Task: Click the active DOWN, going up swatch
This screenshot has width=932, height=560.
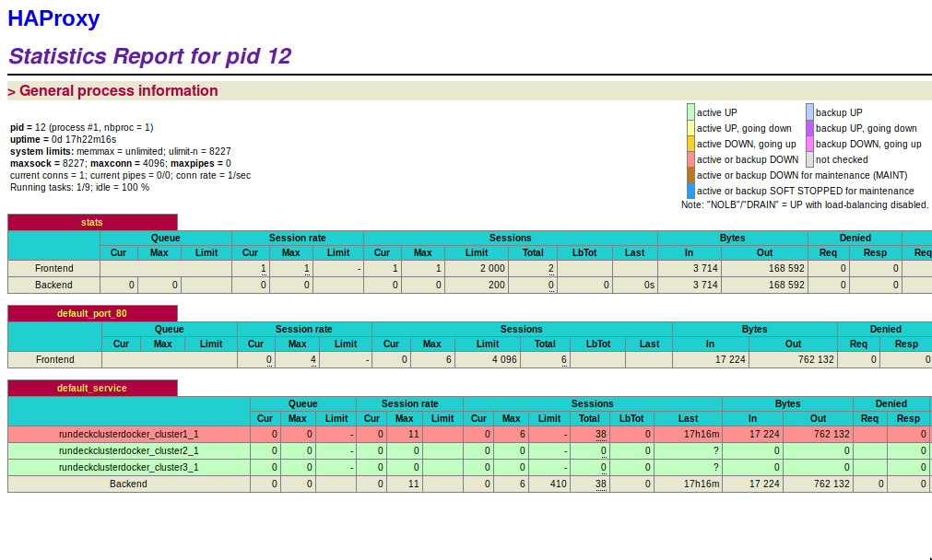Action: tap(690, 144)
